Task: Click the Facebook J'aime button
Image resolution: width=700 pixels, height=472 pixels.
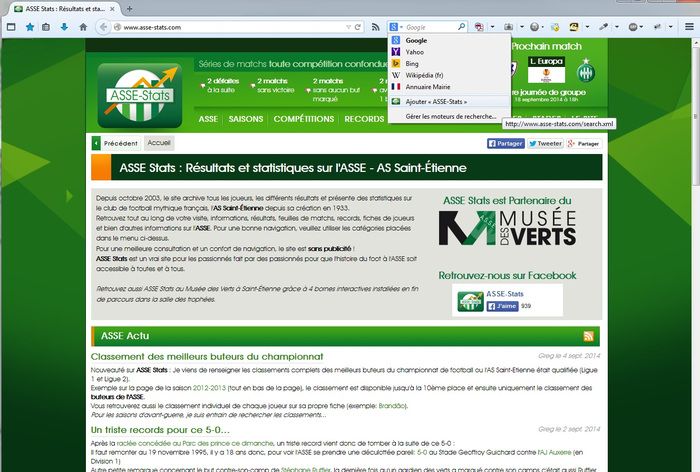Action: tap(502, 306)
